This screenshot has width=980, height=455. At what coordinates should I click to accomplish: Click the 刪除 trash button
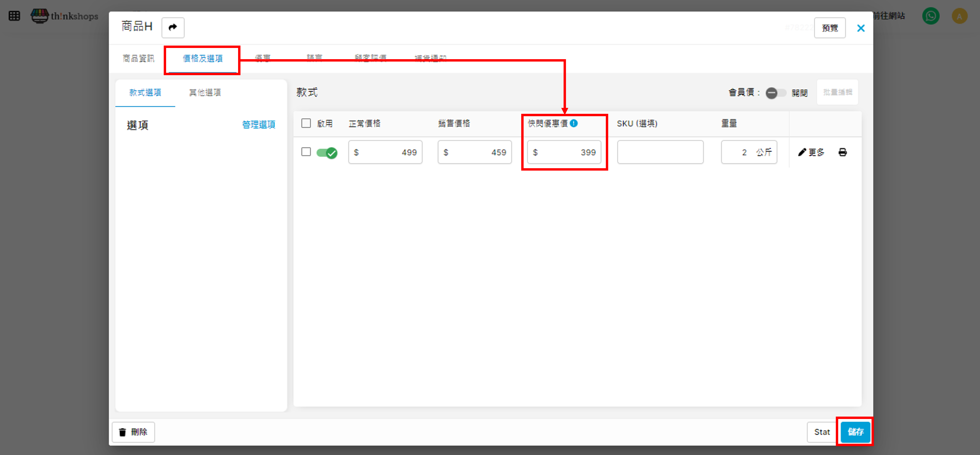(x=133, y=432)
